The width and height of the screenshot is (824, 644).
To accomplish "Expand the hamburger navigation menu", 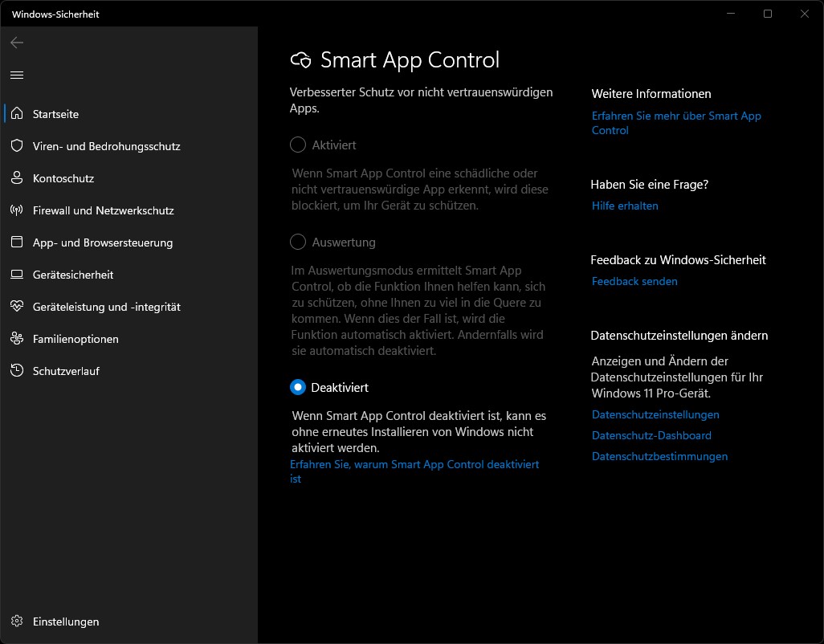I will click(x=17, y=75).
